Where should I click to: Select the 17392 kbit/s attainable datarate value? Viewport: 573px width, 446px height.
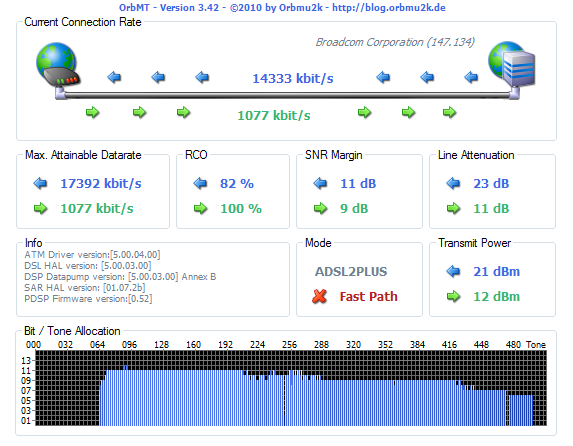tap(101, 184)
